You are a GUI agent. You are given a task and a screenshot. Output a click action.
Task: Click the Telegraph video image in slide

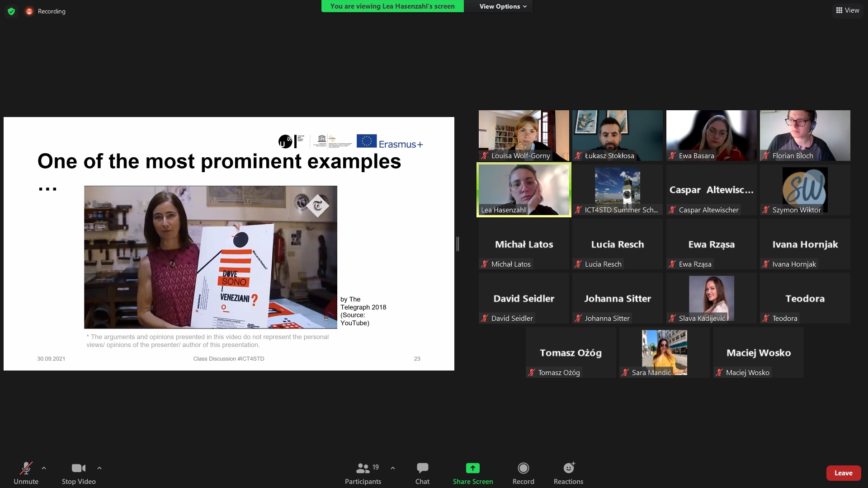pyautogui.click(x=211, y=257)
